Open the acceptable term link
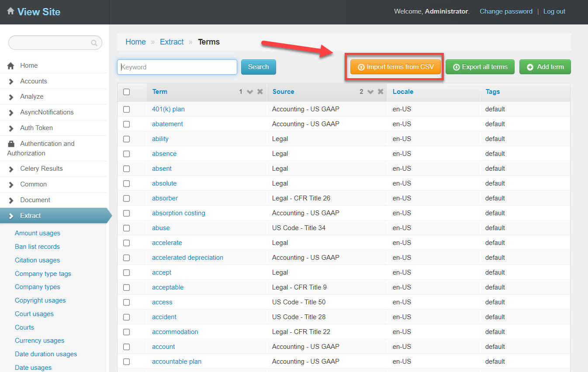The width and height of the screenshot is (588, 372). pos(168,287)
